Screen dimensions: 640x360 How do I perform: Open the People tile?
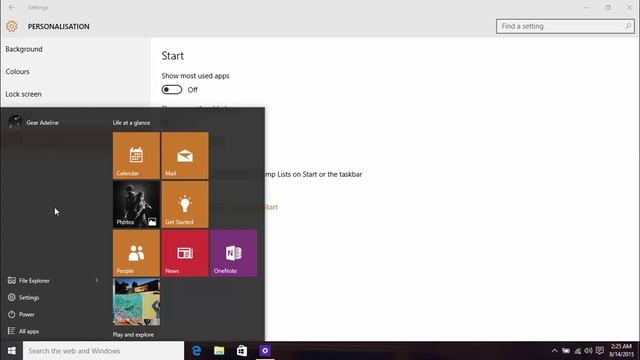[136, 253]
